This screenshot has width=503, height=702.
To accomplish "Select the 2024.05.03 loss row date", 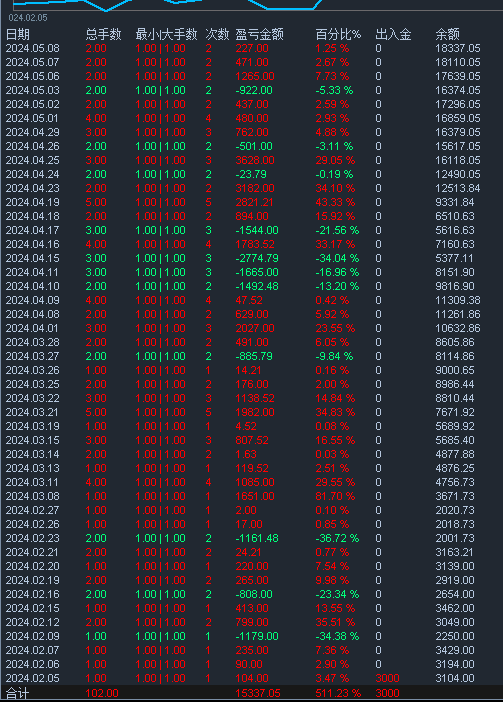I will [x=33, y=90].
